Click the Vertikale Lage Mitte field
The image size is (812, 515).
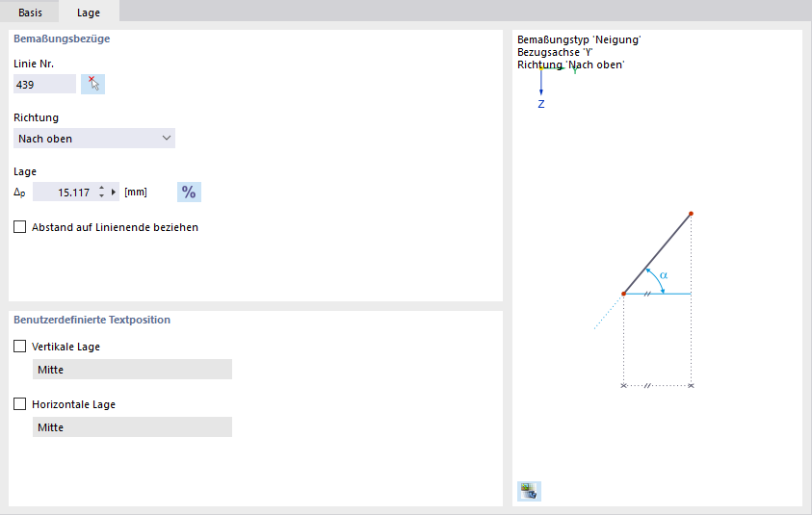click(132, 370)
